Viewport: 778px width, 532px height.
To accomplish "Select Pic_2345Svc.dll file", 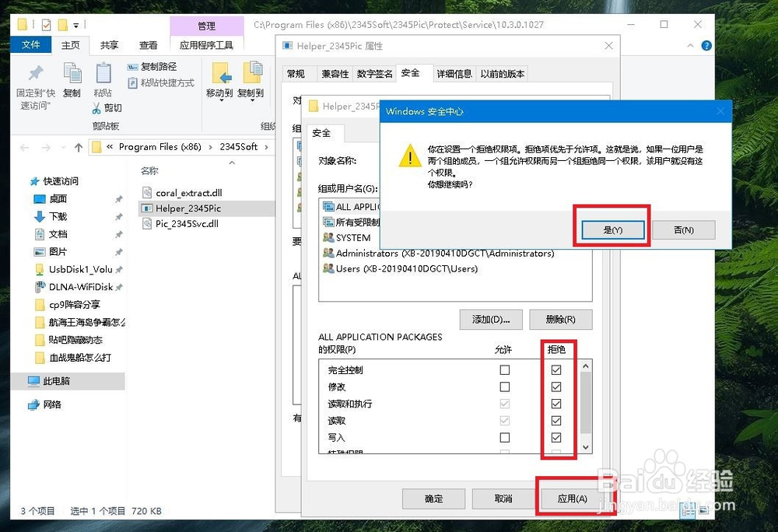I will [x=187, y=223].
